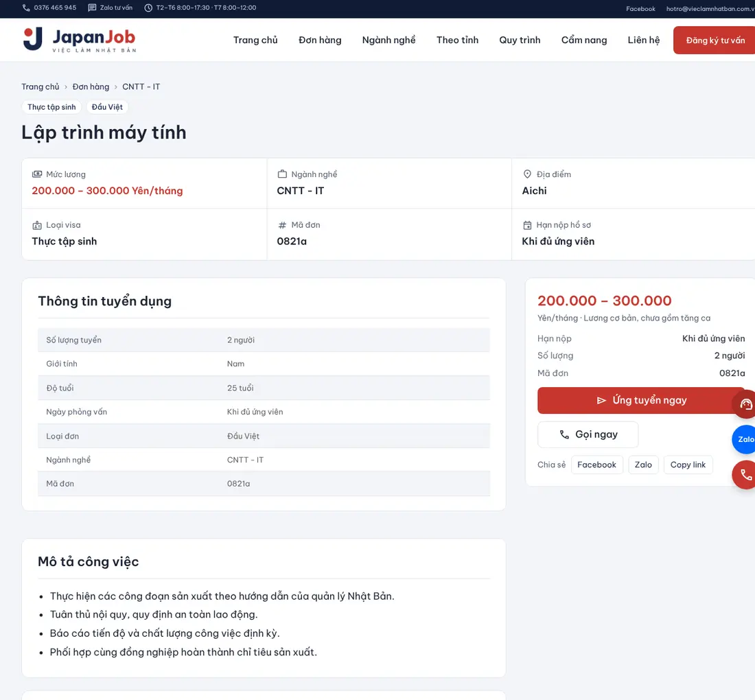The width and height of the screenshot is (755, 700).
Task: Click the Số lượng tuyển table row label
Action: coord(73,340)
